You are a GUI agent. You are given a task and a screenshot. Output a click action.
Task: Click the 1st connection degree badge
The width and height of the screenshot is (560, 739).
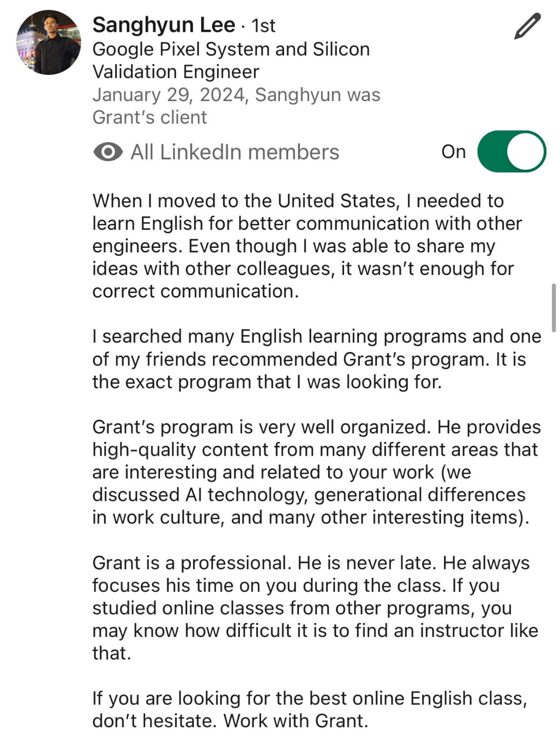tap(264, 26)
